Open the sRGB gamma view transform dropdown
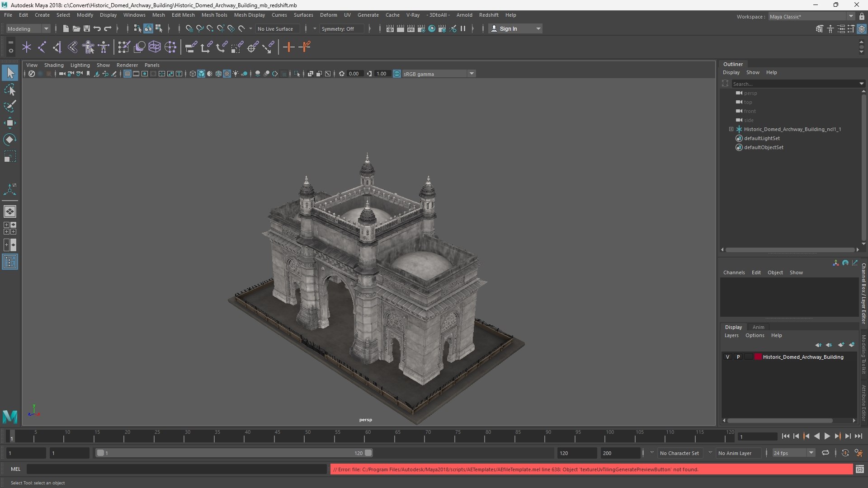Image resolution: width=868 pixels, height=488 pixels. (x=439, y=74)
